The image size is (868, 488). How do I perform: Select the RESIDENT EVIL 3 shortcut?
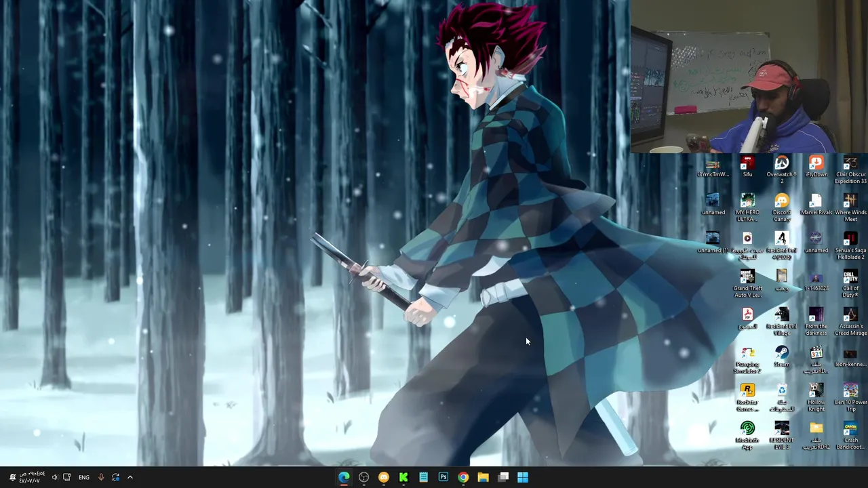pyautogui.click(x=782, y=435)
